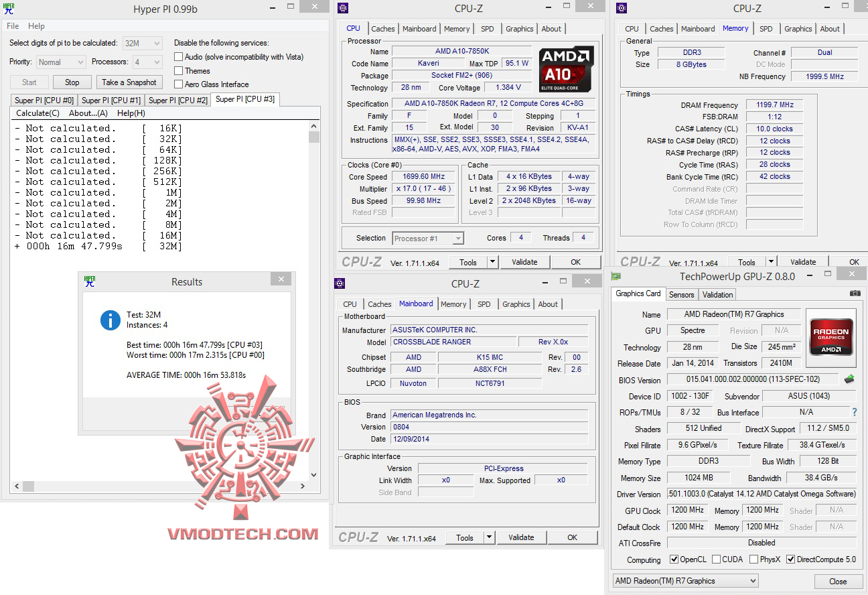
Task: Click title bar icon of CPU-Z Memory window
Action: tap(622, 8)
